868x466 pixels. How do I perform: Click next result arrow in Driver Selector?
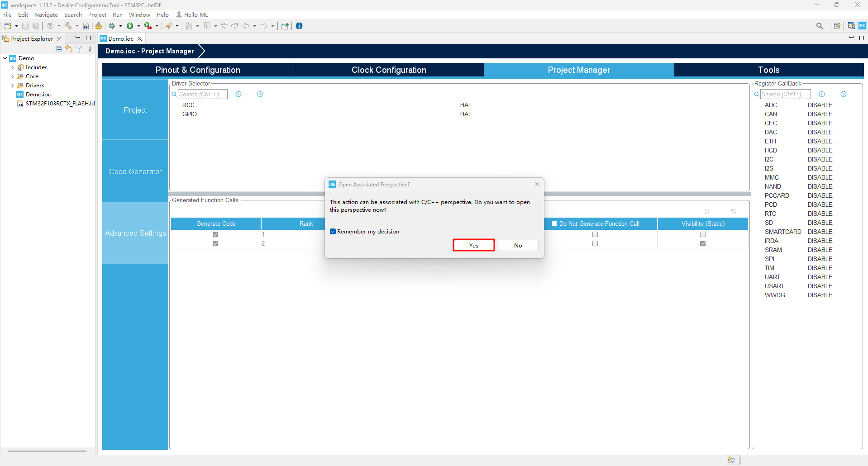pyautogui.click(x=260, y=94)
